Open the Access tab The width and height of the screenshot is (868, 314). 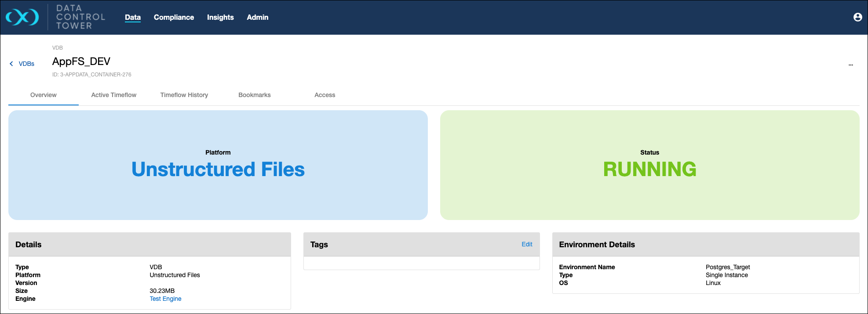click(x=325, y=95)
